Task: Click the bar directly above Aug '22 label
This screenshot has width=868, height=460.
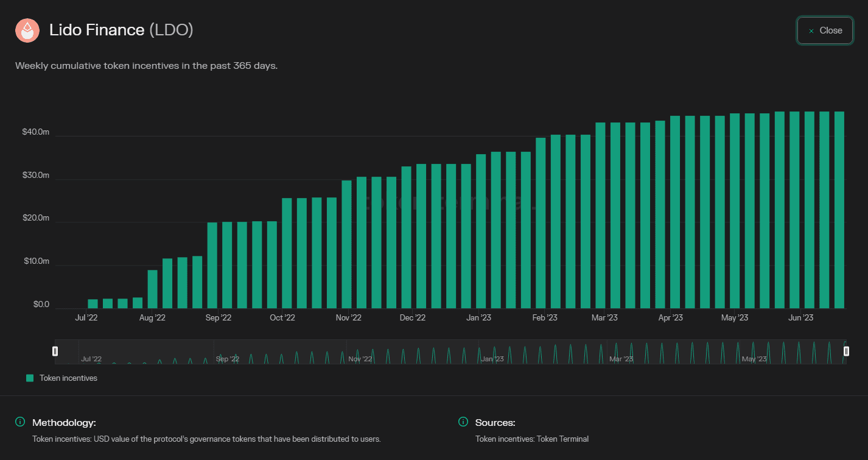Action: [x=153, y=289]
